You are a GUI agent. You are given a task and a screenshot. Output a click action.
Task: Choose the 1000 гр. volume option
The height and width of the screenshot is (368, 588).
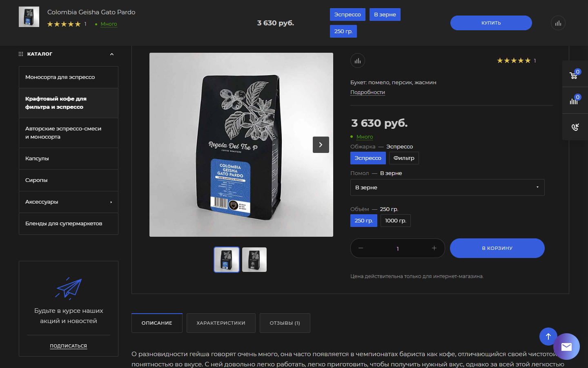pos(395,221)
